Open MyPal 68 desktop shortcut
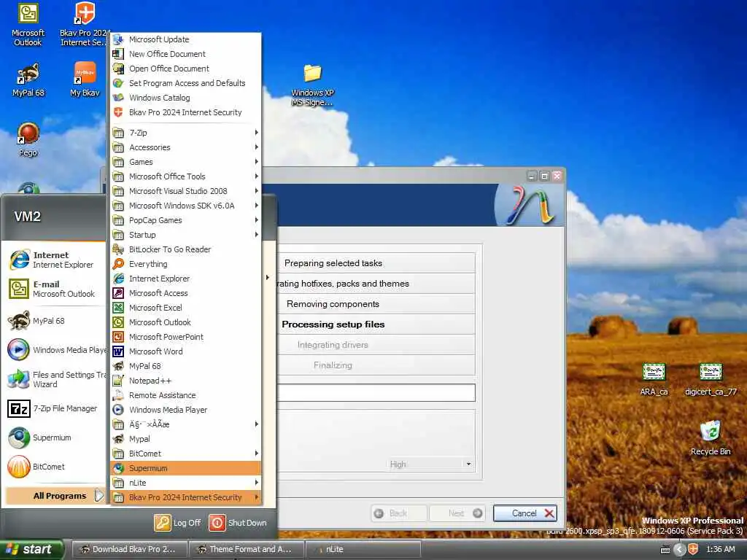 coord(28,80)
